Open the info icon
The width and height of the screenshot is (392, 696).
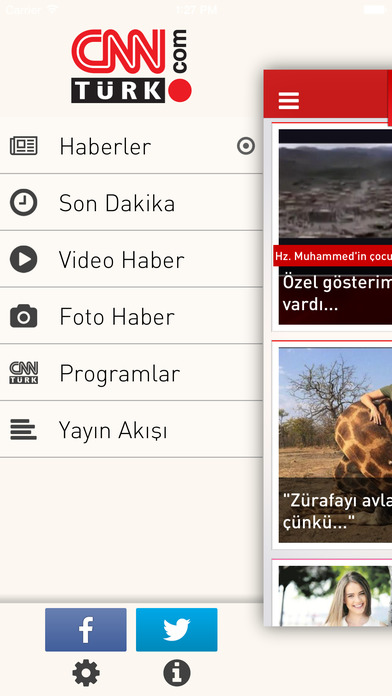click(177, 673)
